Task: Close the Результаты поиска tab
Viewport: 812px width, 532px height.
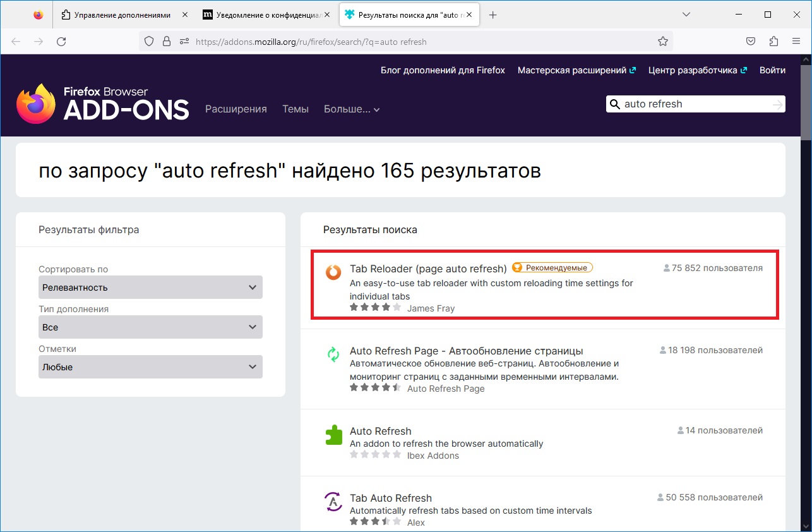Action: coord(469,15)
